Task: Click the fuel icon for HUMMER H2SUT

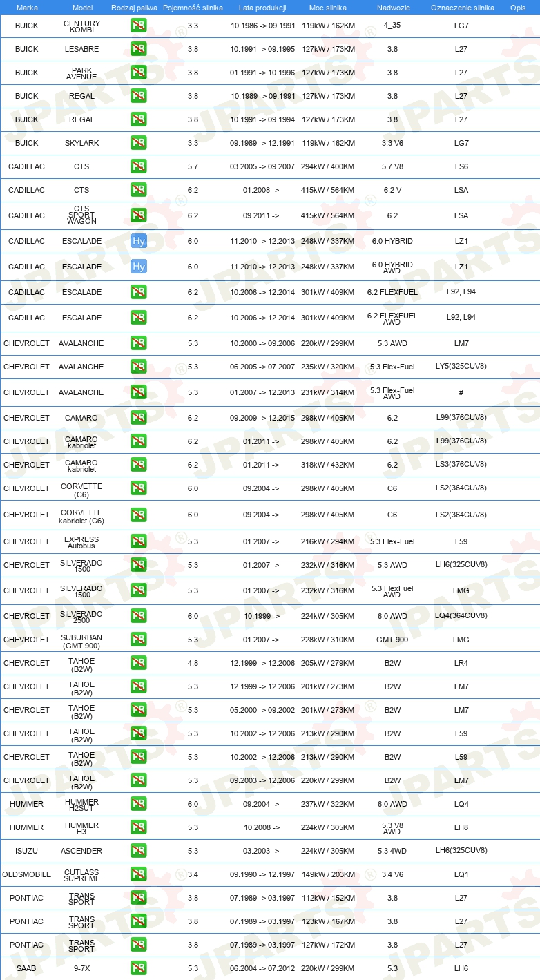Action: (139, 804)
